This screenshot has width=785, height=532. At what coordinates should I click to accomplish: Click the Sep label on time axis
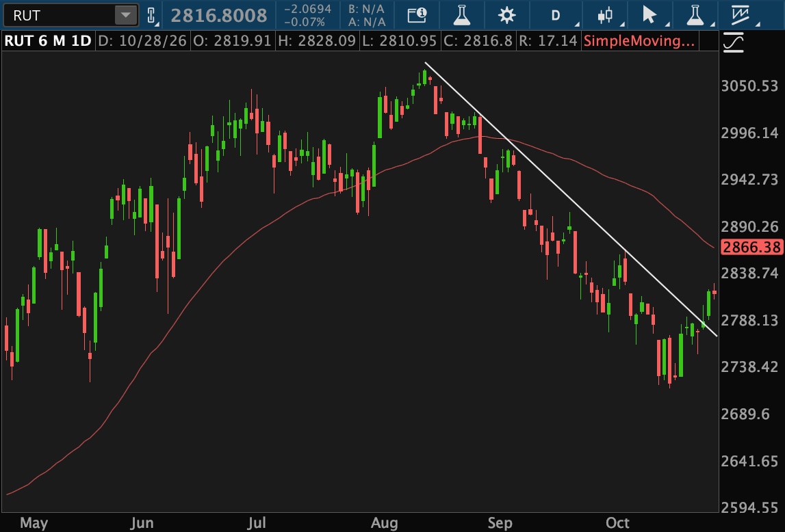click(x=500, y=523)
